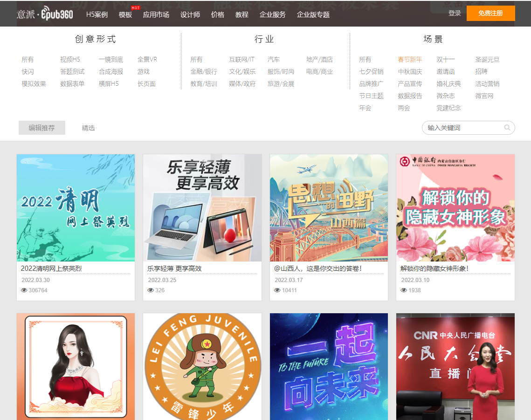Open the H5案例 menu item
The image size is (531, 420).
pos(97,14)
